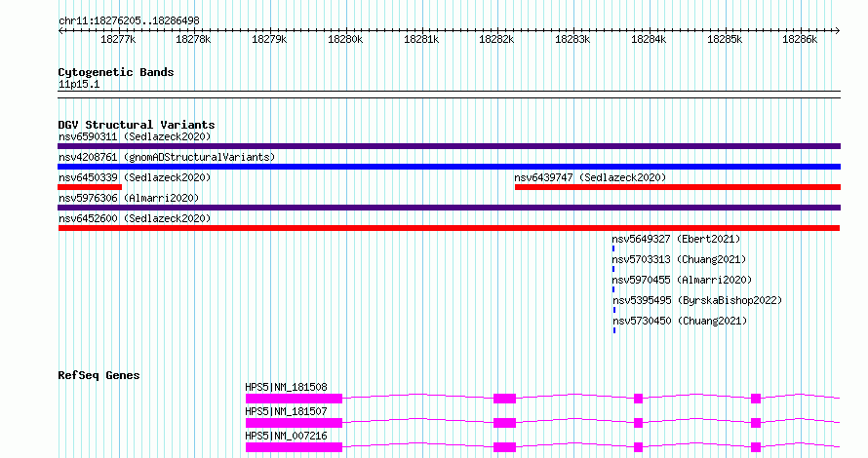This screenshot has height=458, width=868.
Task: Click the nsv5703313 (Chuang2021) label
Action: tap(679, 259)
